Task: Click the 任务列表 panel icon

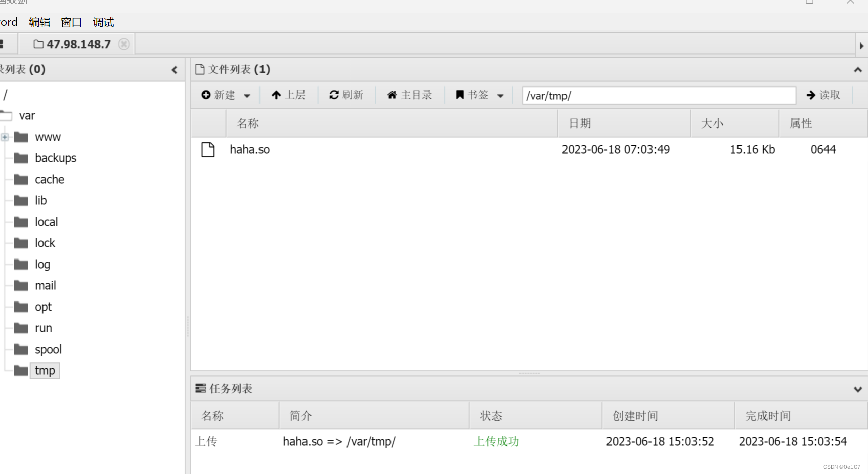Action: [x=200, y=388]
